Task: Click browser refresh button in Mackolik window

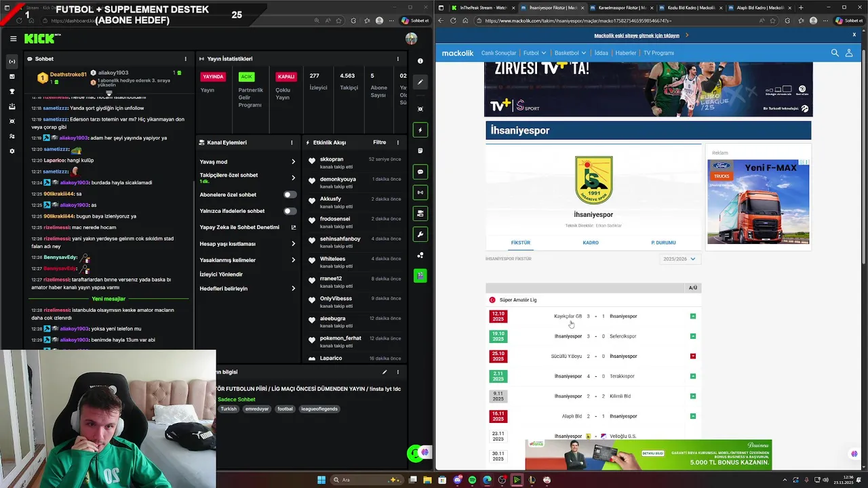Action: 452,21
